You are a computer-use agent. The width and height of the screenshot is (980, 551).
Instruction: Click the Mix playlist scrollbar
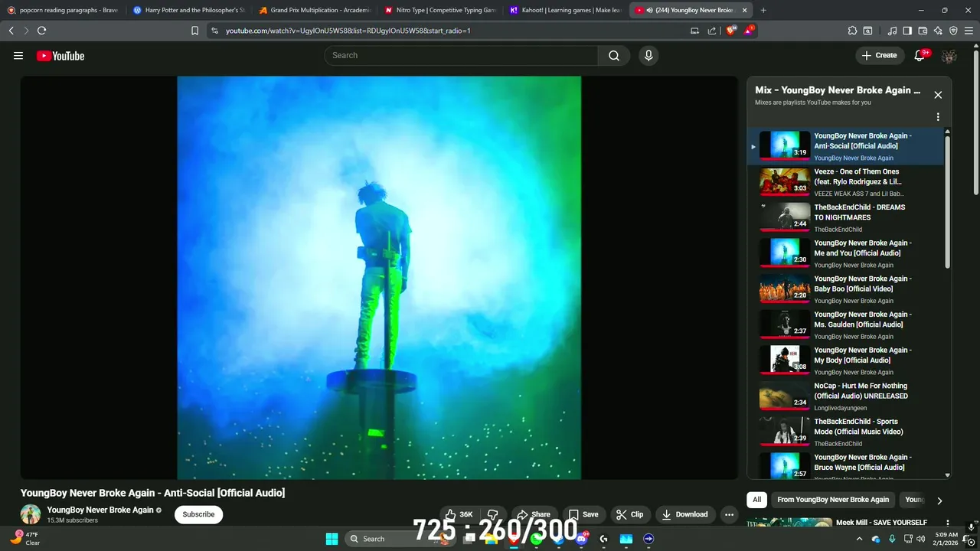click(x=948, y=202)
